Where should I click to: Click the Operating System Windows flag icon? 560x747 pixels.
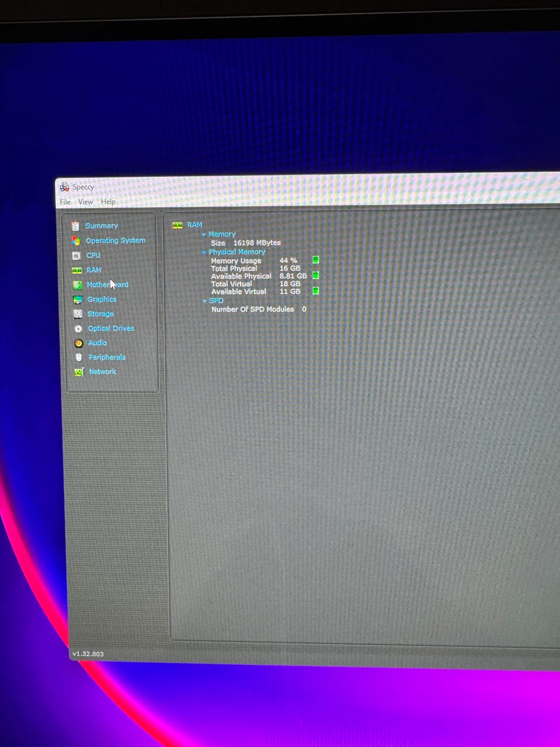[76, 240]
